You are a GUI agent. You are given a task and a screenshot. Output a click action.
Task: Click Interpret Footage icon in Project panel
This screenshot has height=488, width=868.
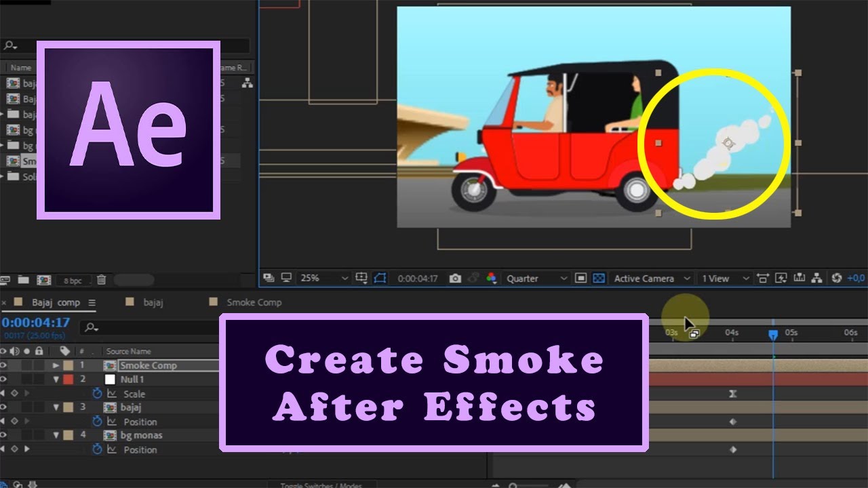tap(6, 279)
